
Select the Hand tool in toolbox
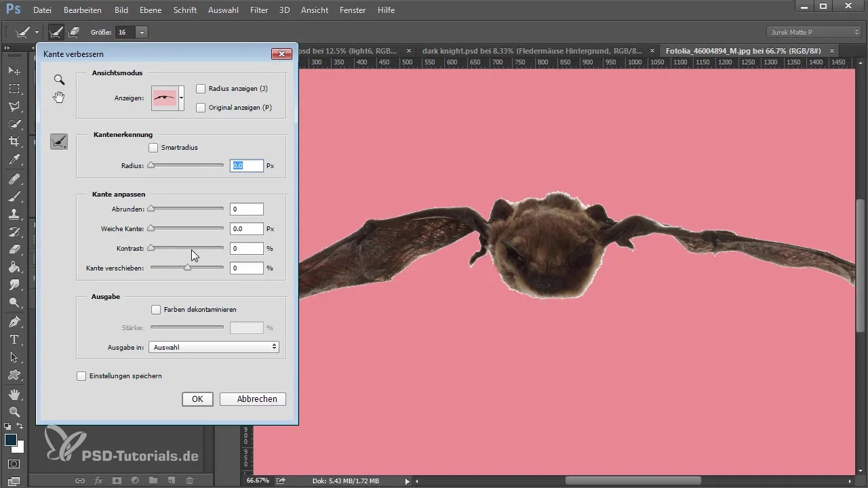pyautogui.click(x=14, y=394)
